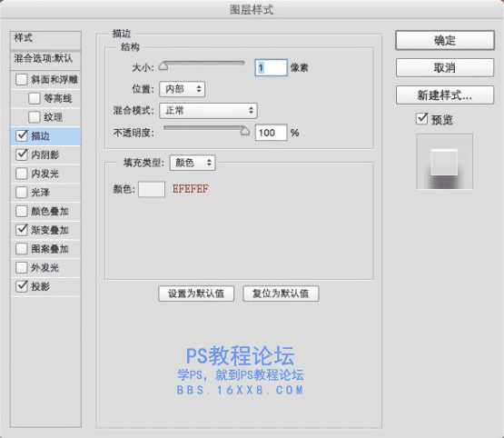Uncheck the 渐变叠加 checkbox
This screenshot has width=504, height=438.
[x=22, y=230]
